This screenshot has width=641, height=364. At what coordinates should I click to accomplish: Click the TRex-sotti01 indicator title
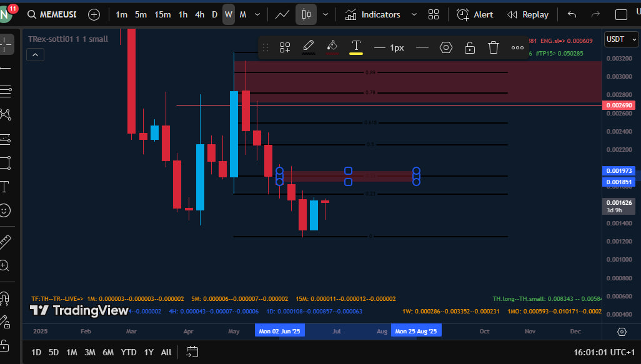68,39
